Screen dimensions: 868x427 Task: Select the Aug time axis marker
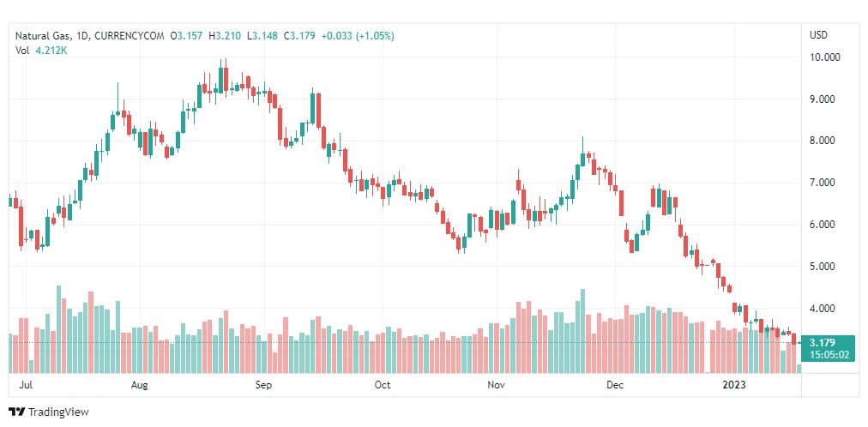pyautogui.click(x=140, y=384)
